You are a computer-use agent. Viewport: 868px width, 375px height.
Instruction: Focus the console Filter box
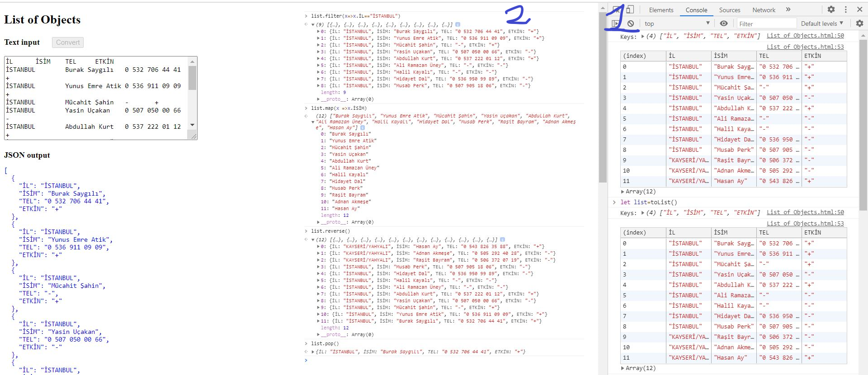(x=766, y=23)
